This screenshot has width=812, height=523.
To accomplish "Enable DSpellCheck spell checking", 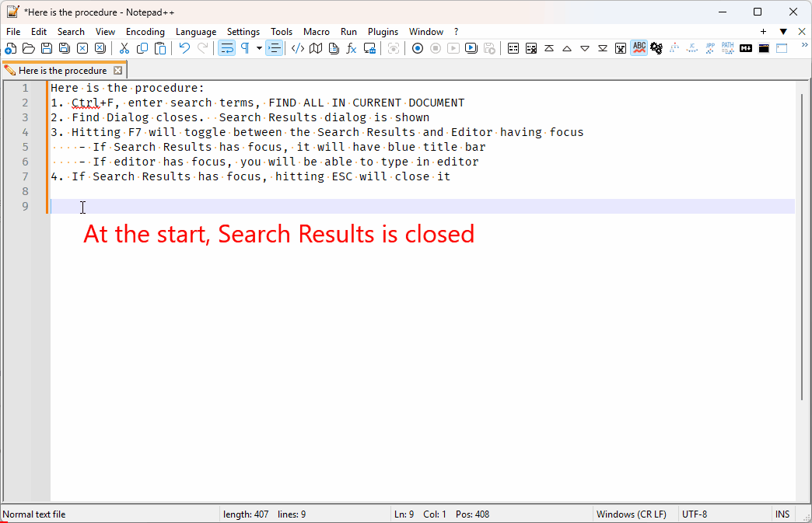I will (639, 48).
